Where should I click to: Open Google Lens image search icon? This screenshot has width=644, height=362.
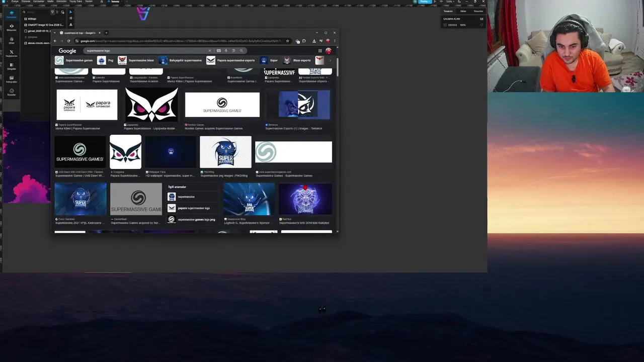click(x=233, y=51)
